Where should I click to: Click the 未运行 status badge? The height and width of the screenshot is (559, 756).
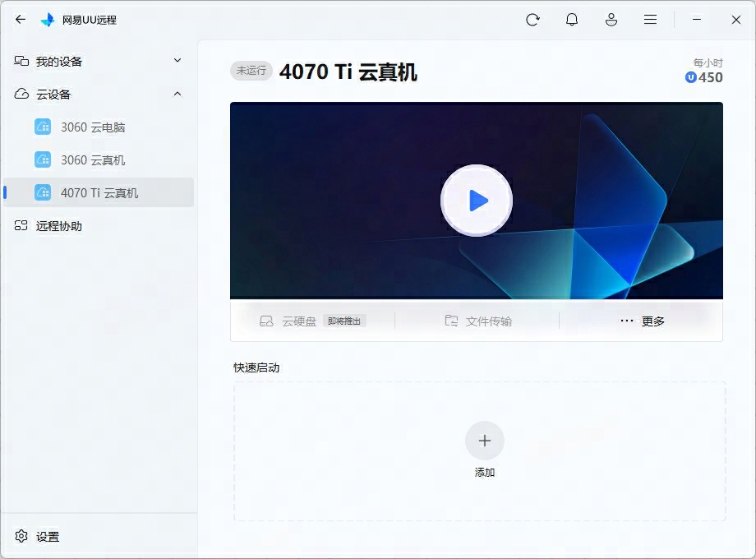251,71
